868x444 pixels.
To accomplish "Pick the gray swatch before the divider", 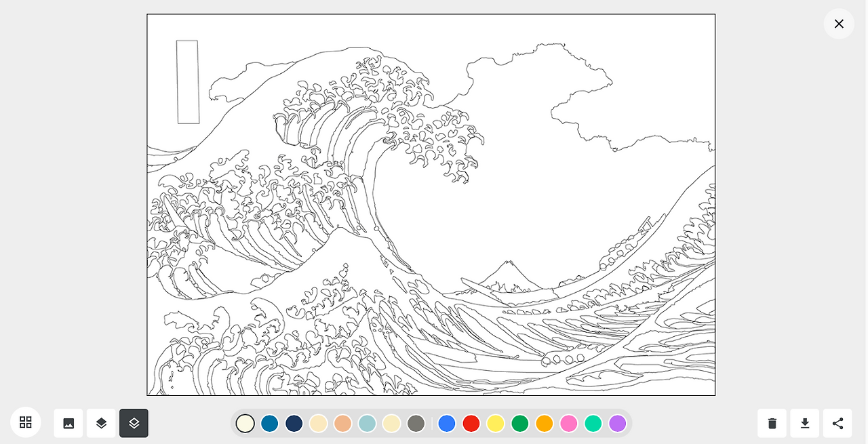I will (416, 423).
